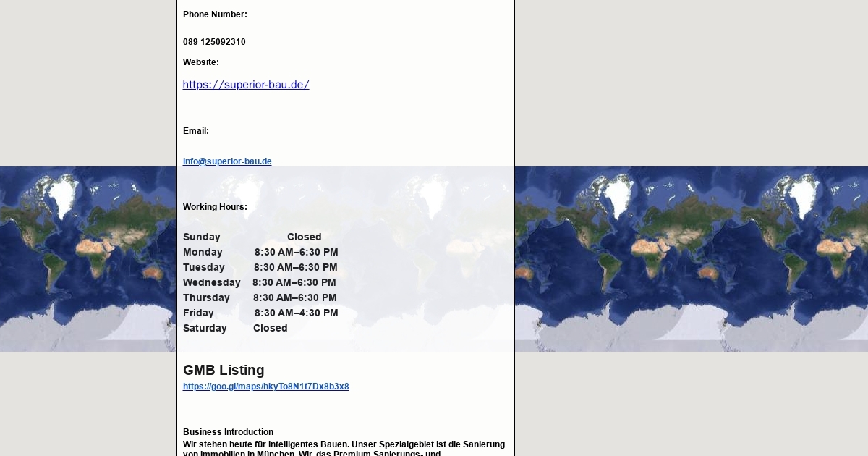Click Thursday's opening hours text
868x456 pixels.
pos(294,298)
